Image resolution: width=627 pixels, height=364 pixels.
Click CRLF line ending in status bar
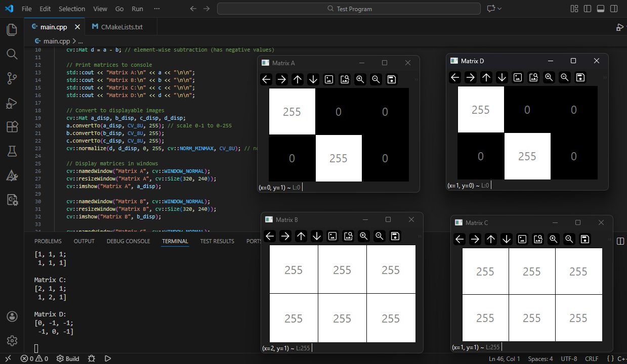pyautogui.click(x=592, y=358)
